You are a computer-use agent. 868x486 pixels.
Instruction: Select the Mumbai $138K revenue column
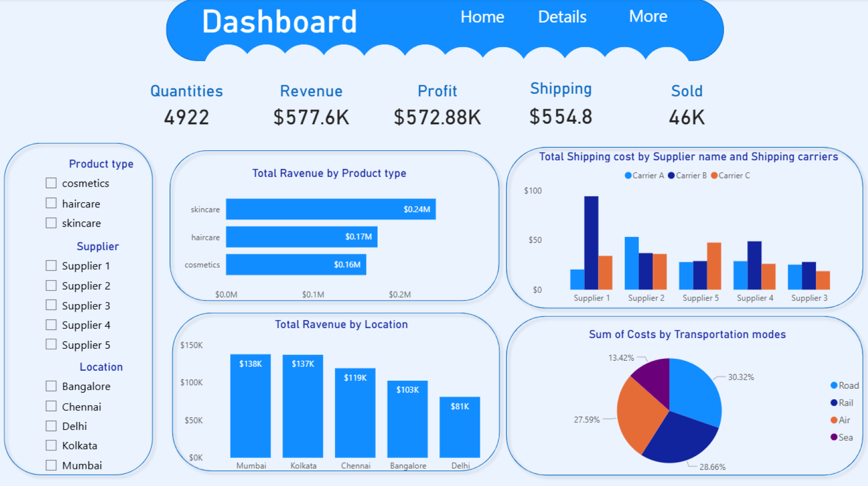coord(250,406)
